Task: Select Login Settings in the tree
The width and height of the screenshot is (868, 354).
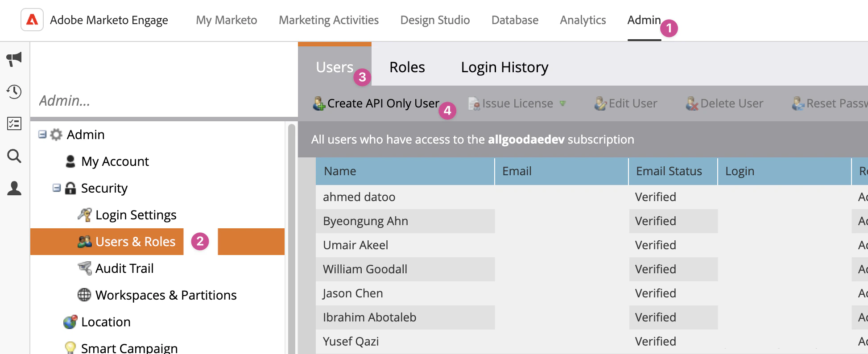Action: coord(136,215)
